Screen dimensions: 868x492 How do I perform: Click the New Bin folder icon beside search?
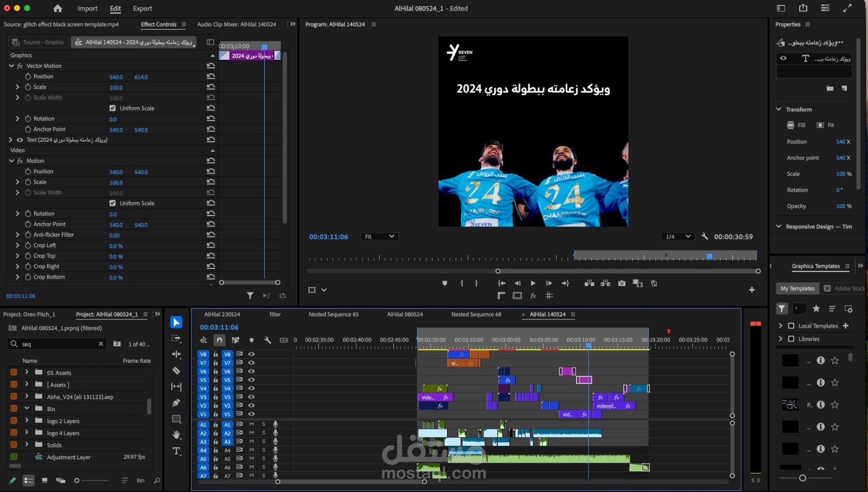click(x=117, y=344)
